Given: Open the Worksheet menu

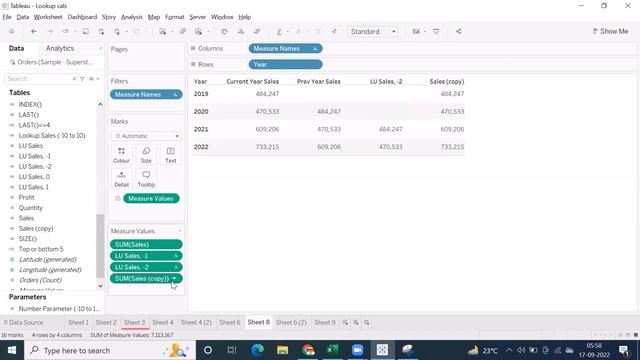Looking at the screenshot, I should (48, 17).
